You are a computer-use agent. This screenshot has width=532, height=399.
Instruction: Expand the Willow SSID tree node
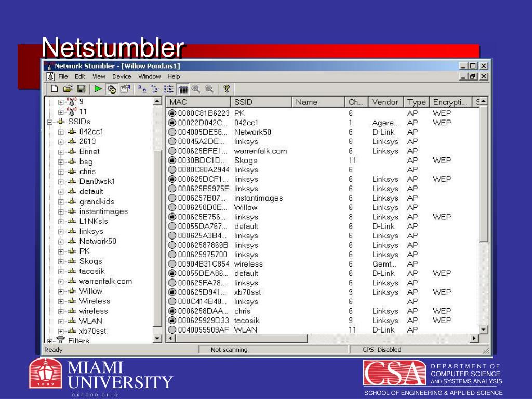tap(61, 291)
